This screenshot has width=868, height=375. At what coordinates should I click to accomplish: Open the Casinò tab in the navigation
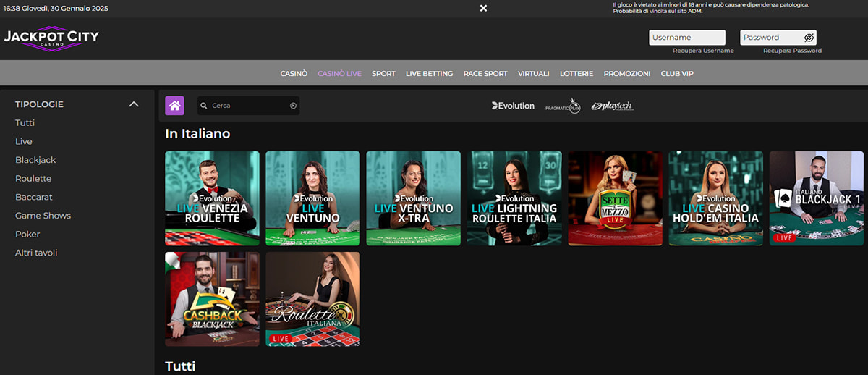click(x=294, y=73)
